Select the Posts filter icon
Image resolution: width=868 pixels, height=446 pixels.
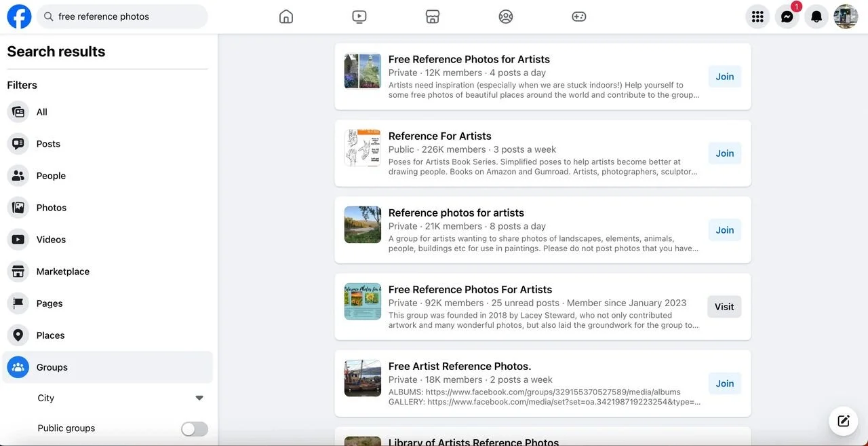click(x=18, y=144)
